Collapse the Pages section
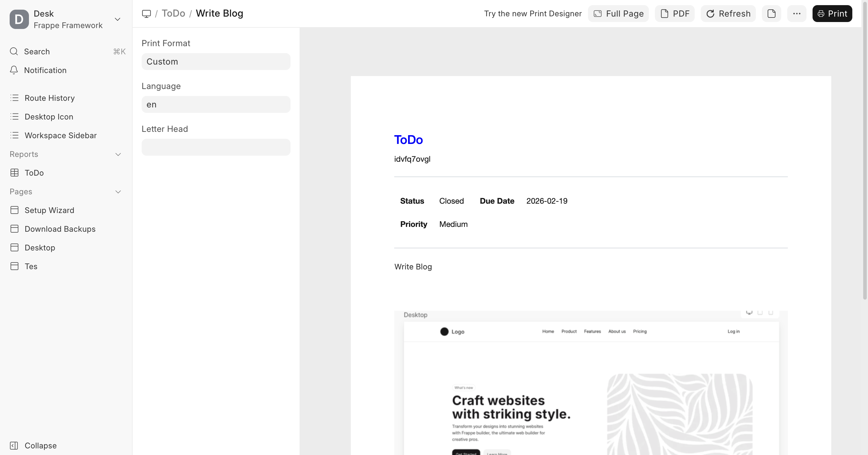Viewport: 868px width, 455px height. coord(118,192)
